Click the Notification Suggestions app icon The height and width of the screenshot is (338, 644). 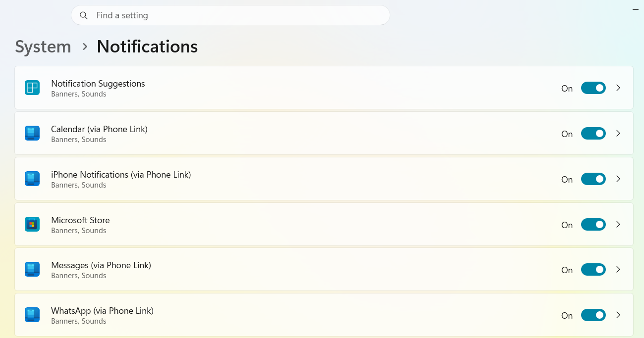click(x=32, y=88)
